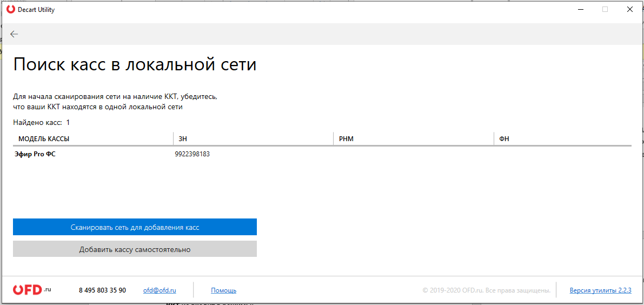Click the ЗН column header

[253, 139]
